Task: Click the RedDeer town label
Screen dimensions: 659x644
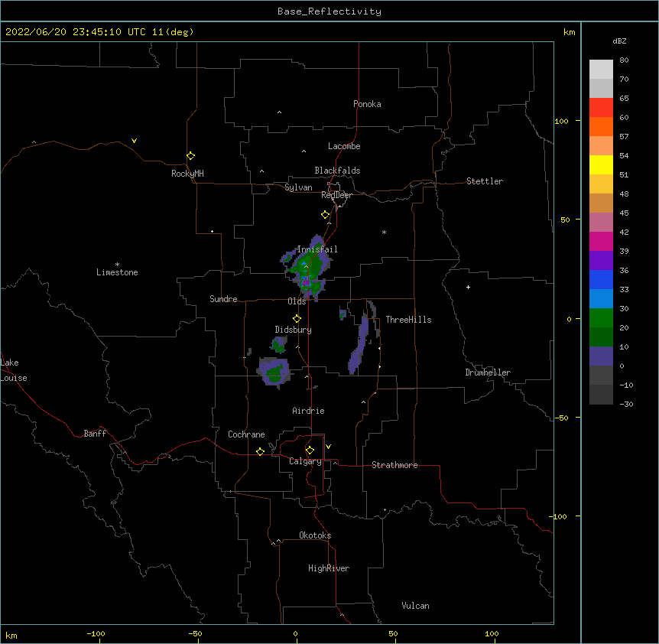Action: [x=336, y=195]
